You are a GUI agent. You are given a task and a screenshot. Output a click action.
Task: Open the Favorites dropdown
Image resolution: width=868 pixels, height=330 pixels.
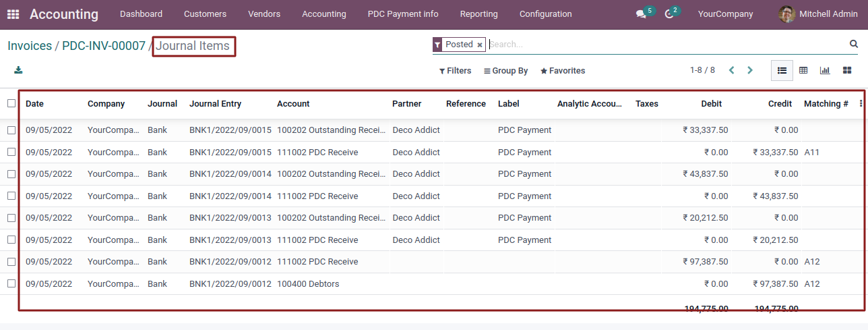[x=563, y=71]
